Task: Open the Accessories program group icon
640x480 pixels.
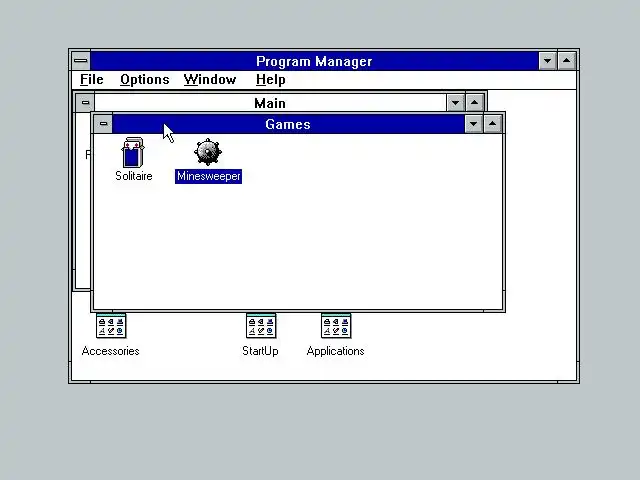Action: click(x=111, y=326)
